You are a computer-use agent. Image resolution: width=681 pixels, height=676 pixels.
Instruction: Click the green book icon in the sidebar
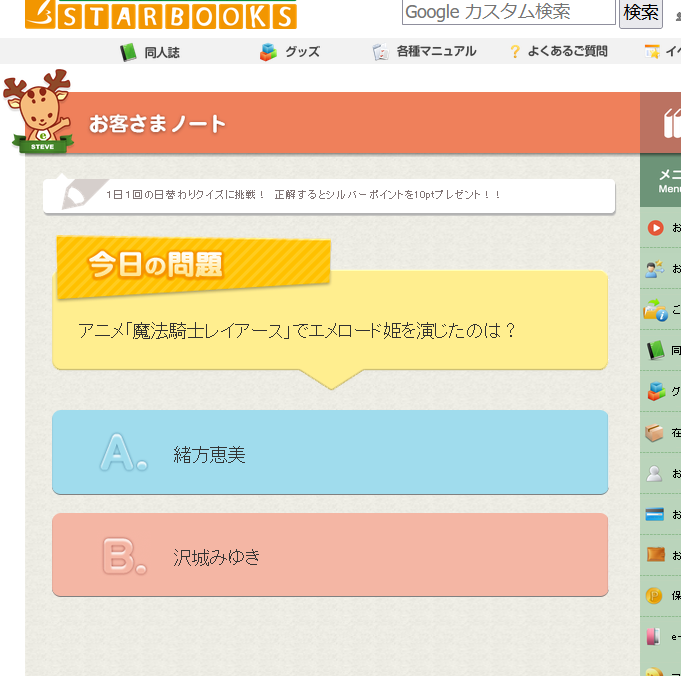point(655,350)
